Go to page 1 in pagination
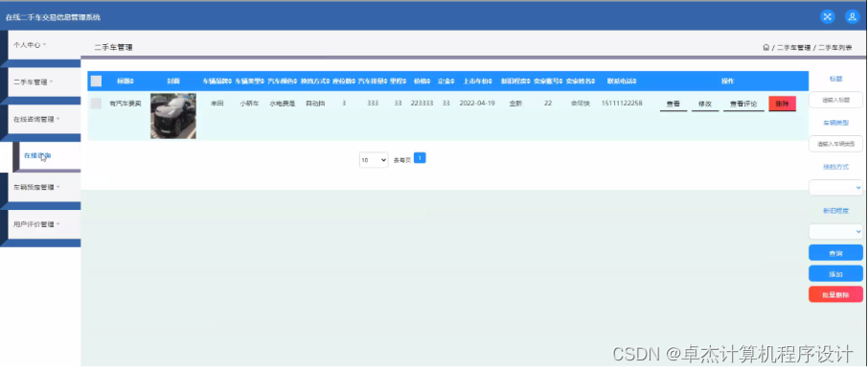The width and height of the screenshot is (868, 372). 420,158
